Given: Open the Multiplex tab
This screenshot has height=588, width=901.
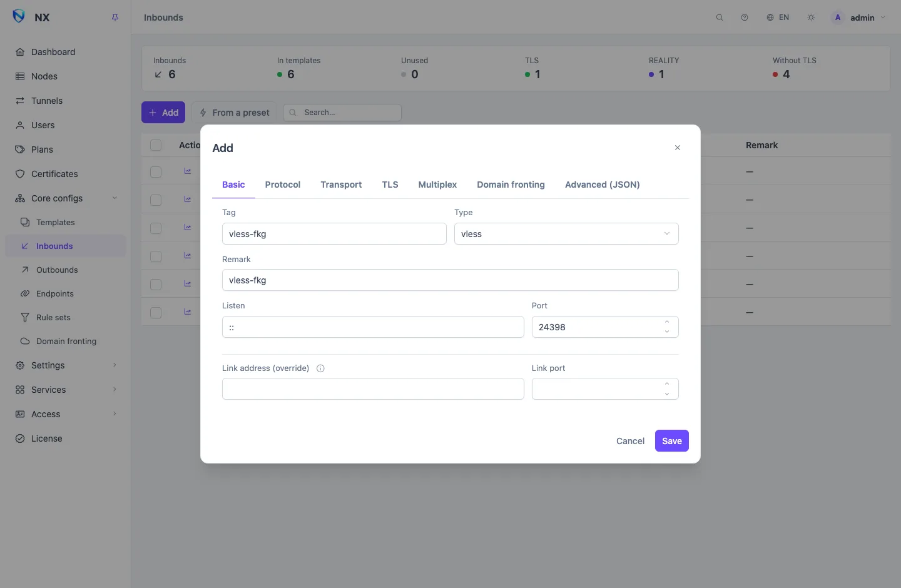Looking at the screenshot, I should tap(437, 185).
